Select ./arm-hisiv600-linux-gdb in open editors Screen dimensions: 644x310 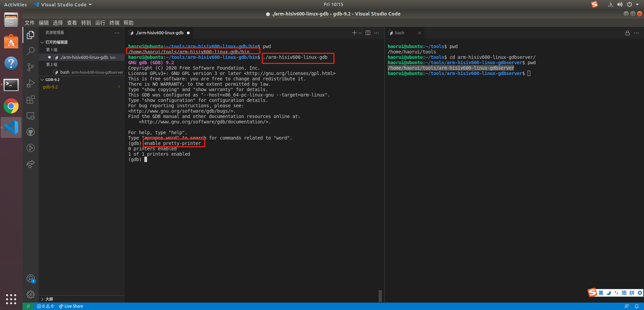(82, 57)
